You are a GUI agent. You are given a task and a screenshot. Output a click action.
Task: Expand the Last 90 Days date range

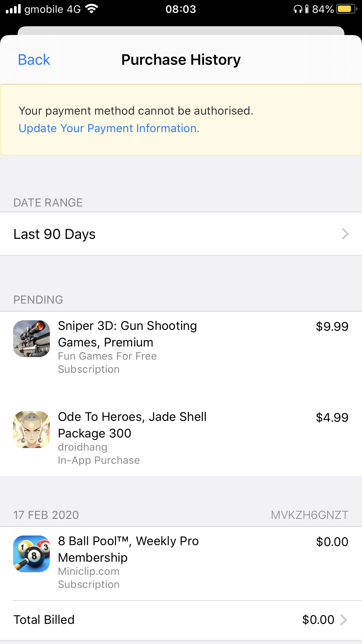181,234
